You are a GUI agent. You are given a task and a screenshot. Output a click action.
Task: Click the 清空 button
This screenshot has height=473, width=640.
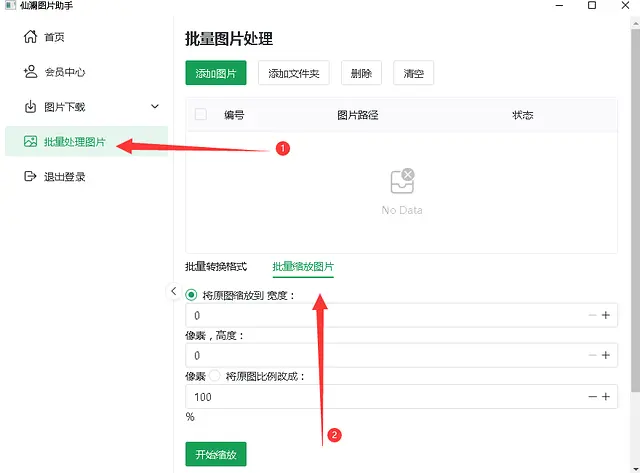pyautogui.click(x=413, y=73)
